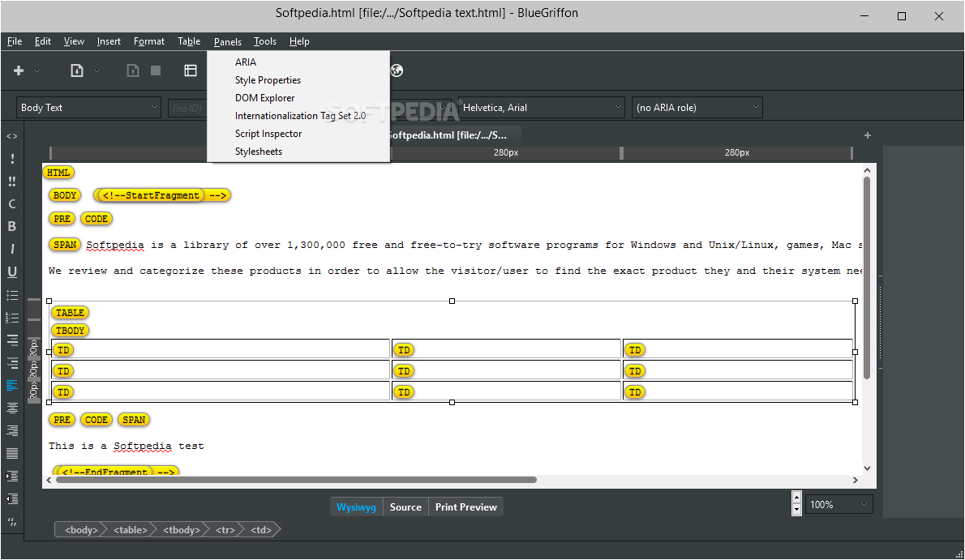
Task: Click the <tbody> breadcrumb element
Action: point(182,530)
